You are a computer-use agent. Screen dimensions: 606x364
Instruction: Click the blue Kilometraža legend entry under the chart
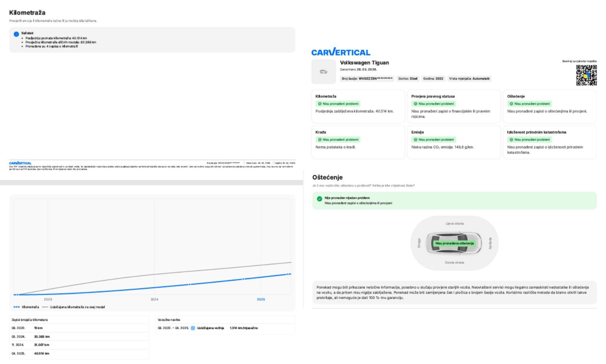coord(27,307)
